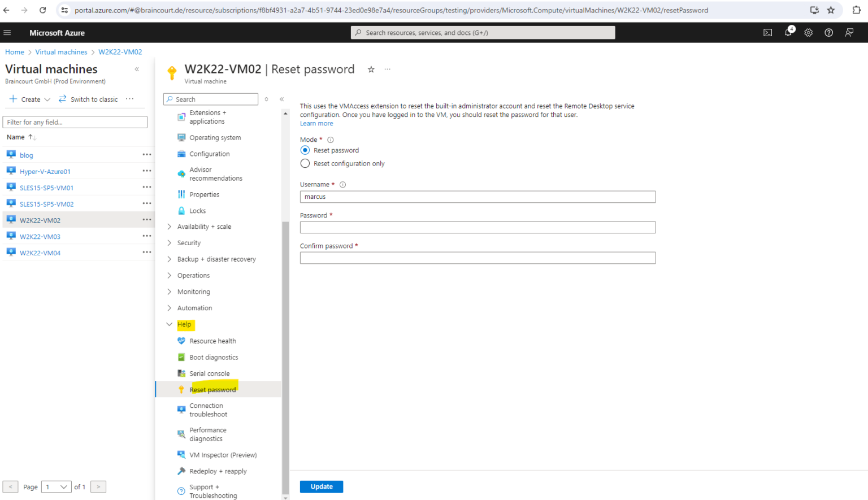The width and height of the screenshot is (868, 500).
Task: Click the Password input field
Action: click(478, 227)
